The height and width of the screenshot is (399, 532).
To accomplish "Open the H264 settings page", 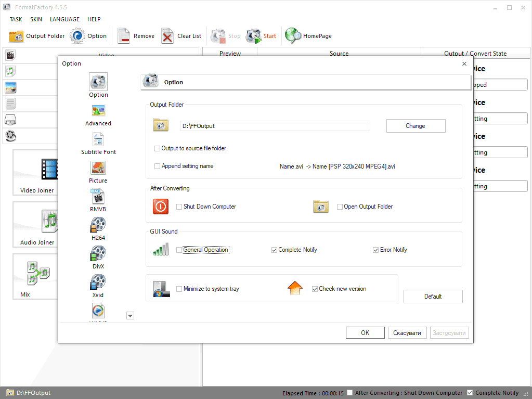I will (98, 229).
